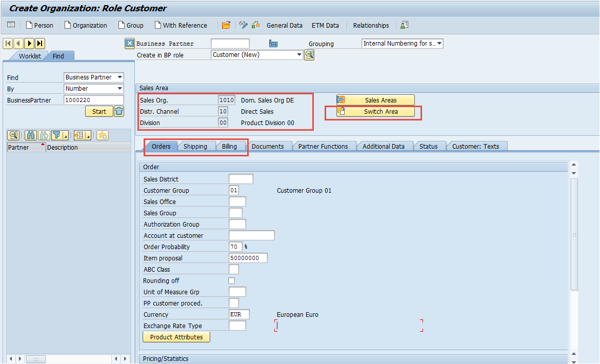Click role detail icon beside Customer (New)
The width and height of the screenshot is (600, 364).
[x=310, y=55]
